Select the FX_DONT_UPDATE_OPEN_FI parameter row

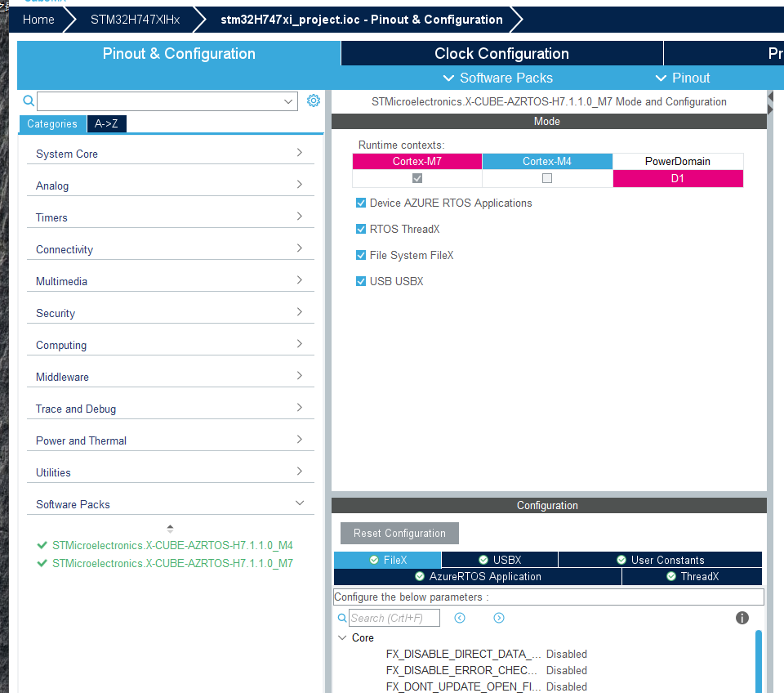tap(486, 686)
